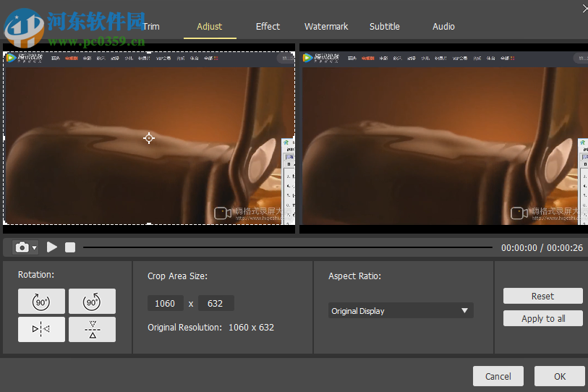Viewport: 588px width, 392px height.
Task: Rotate video 90 degrees clockwise
Action: point(41,301)
